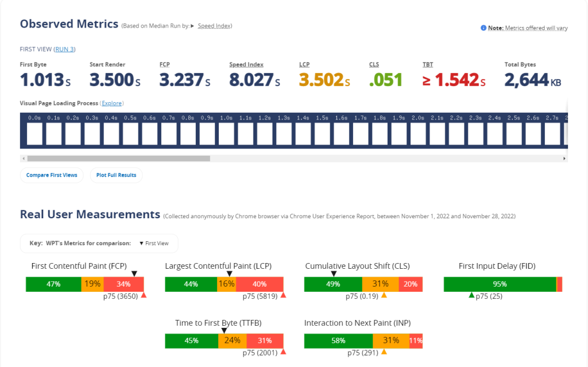Click the info icon beside Note

pyautogui.click(x=483, y=28)
